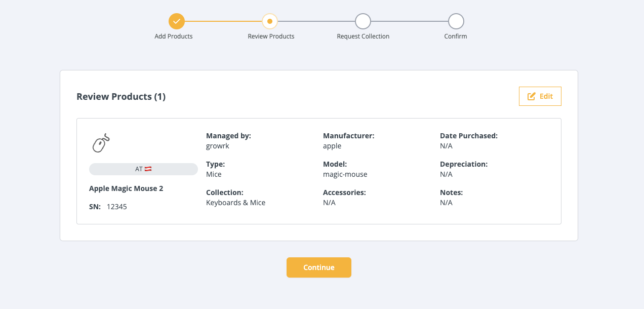Click the completed checkmark step circle
Screen dimensions: 644x309
(x=177, y=21)
